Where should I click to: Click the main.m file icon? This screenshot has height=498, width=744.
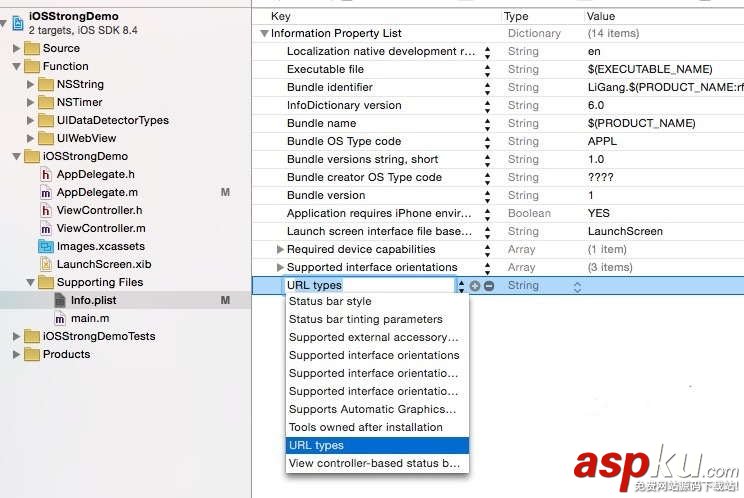(x=60, y=318)
